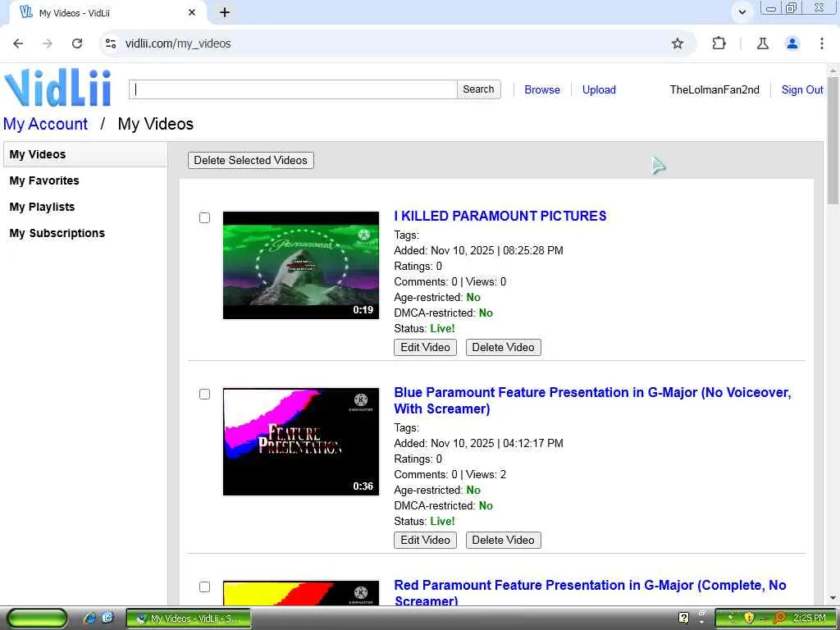Tick checkbox for Blue Paramount Feature Presentation

204,395
